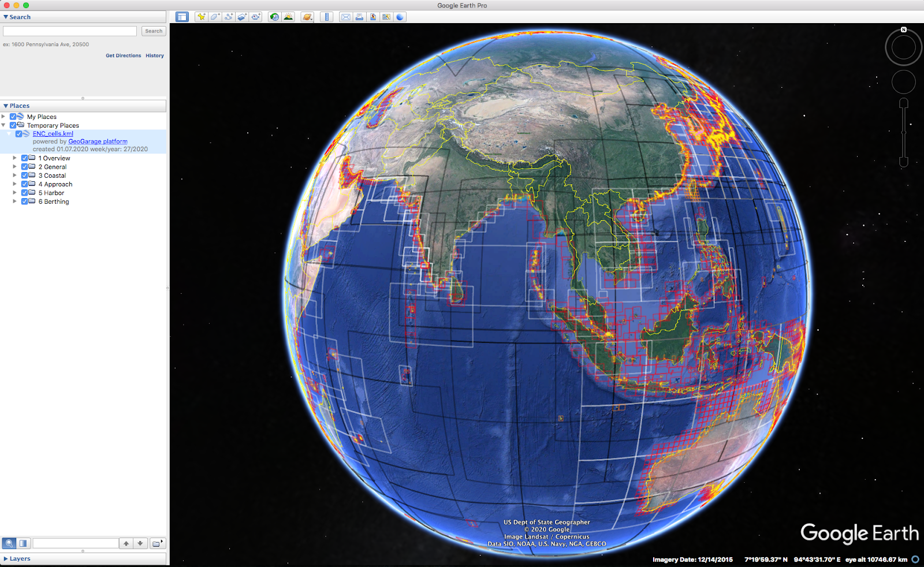Uncheck the 2 General layer
This screenshot has width=924, height=567.
[x=24, y=166]
